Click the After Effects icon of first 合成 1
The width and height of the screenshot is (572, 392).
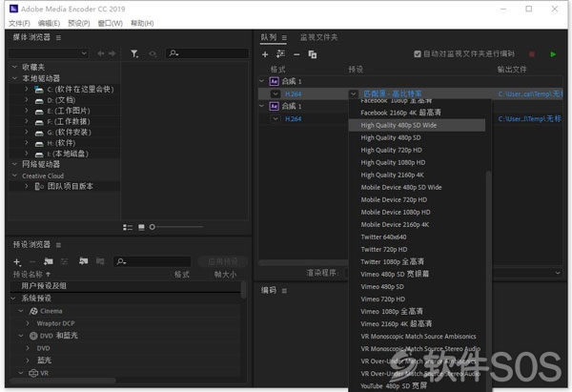click(274, 81)
